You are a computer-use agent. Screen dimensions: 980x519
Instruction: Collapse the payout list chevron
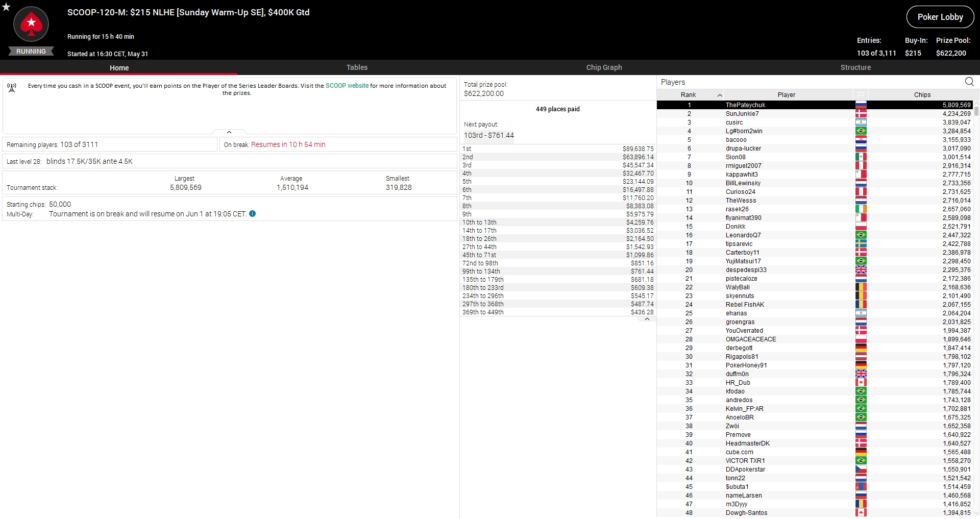pyautogui.click(x=647, y=319)
